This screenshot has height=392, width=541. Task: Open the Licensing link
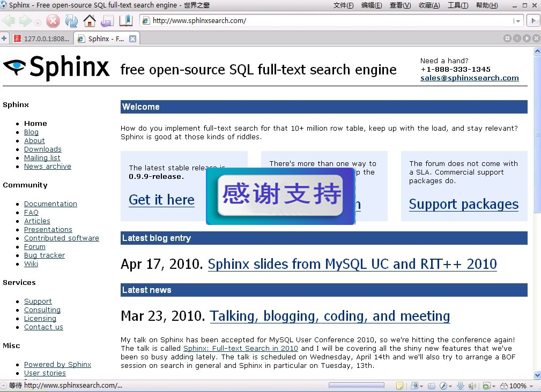(40, 319)
